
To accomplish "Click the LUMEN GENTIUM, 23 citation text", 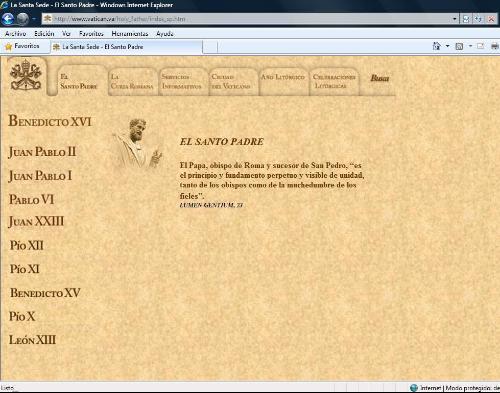I will click(211, 205).
